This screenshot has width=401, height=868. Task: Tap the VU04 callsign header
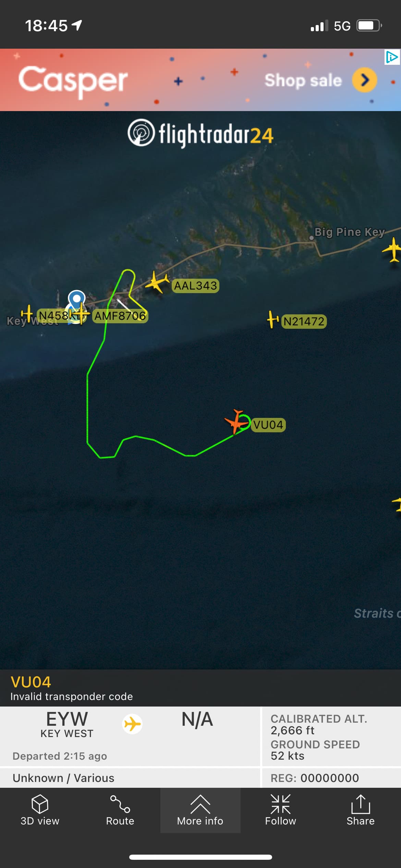point(31,682)
